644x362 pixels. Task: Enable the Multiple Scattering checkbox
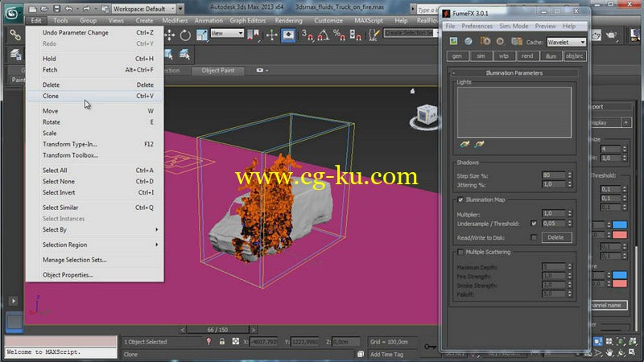pyautogui.click(x=460, y=252)
